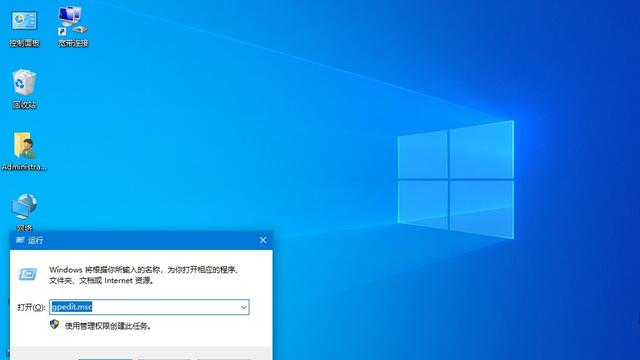The width and height of the screenshot is (640, 360).
Task: Expand the Open combo box dropdown arrow
Action: coord(244,307)
